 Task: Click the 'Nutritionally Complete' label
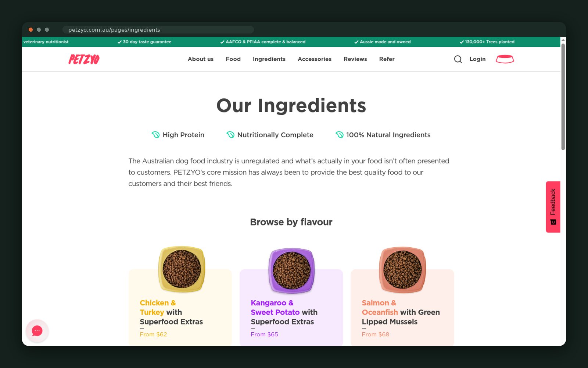[275, 135]
